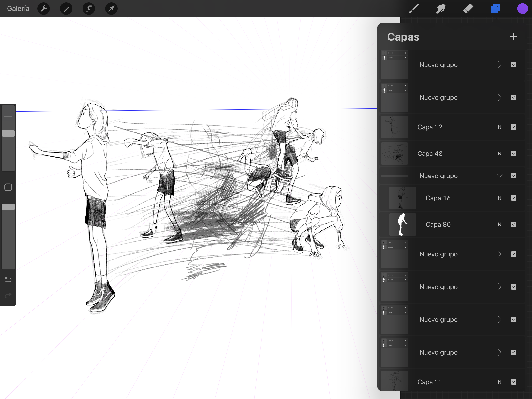Hide Capa 12 layer with its checkbox
Image resolution: width=532 pixels, height=399 pixels.
(x=514, y=127)
